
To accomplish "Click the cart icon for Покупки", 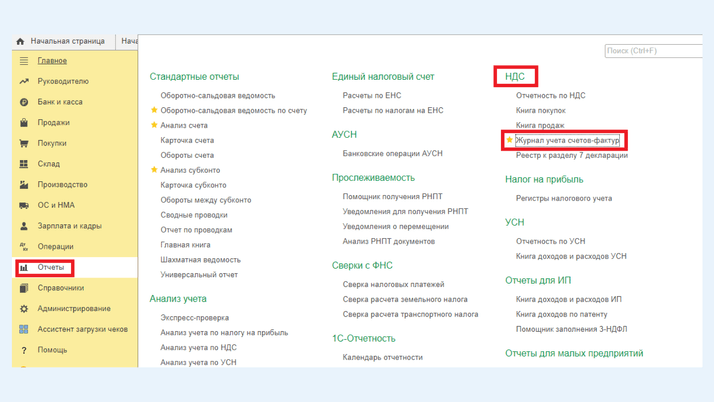I will coord(24,143).
